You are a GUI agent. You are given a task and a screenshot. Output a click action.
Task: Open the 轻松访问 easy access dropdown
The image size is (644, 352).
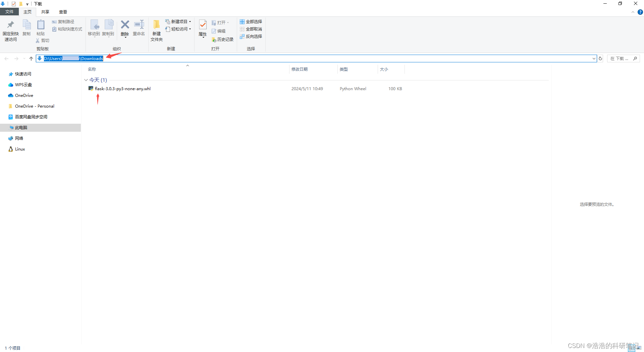click(178, 29)
